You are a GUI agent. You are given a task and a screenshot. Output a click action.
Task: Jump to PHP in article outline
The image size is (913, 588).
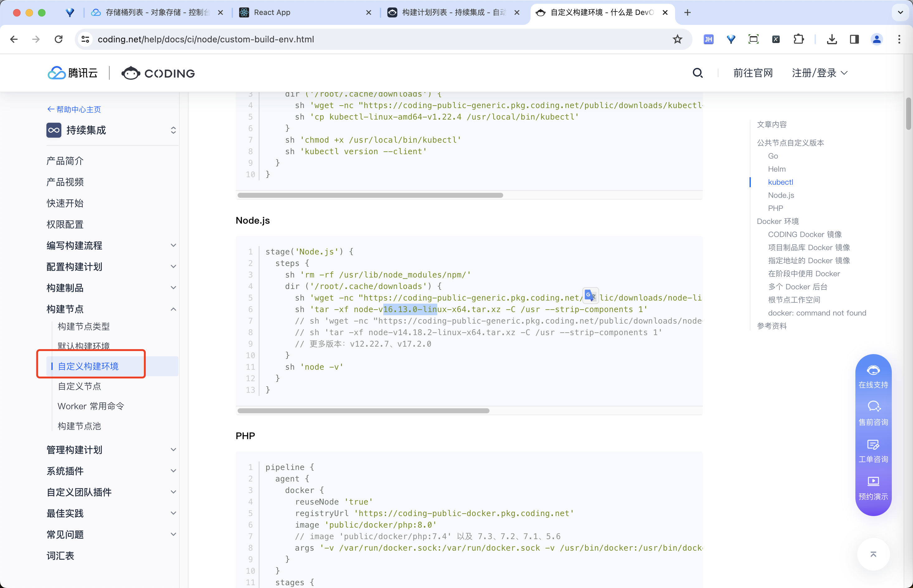pos(775,208)
